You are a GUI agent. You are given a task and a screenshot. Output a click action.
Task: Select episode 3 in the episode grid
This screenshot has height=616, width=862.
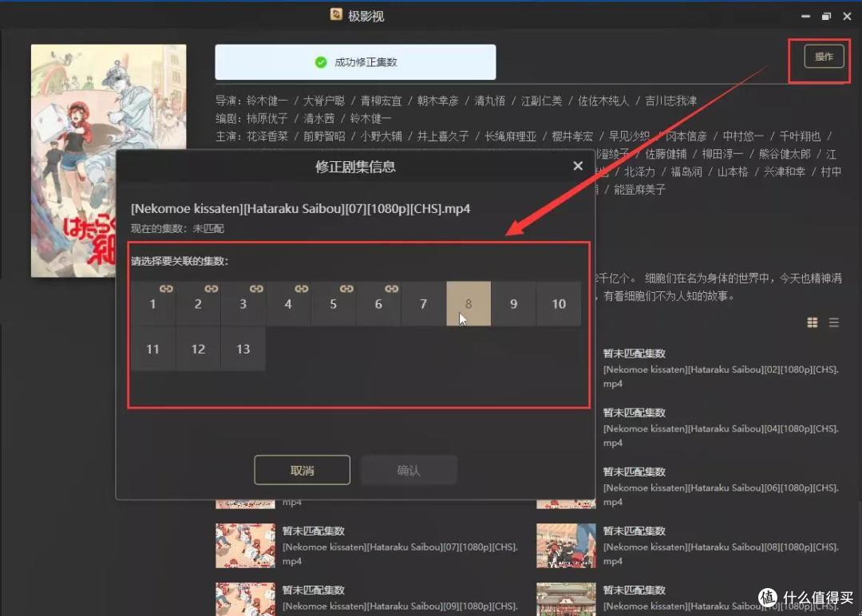pyautogui.click(x=243, y=304)
